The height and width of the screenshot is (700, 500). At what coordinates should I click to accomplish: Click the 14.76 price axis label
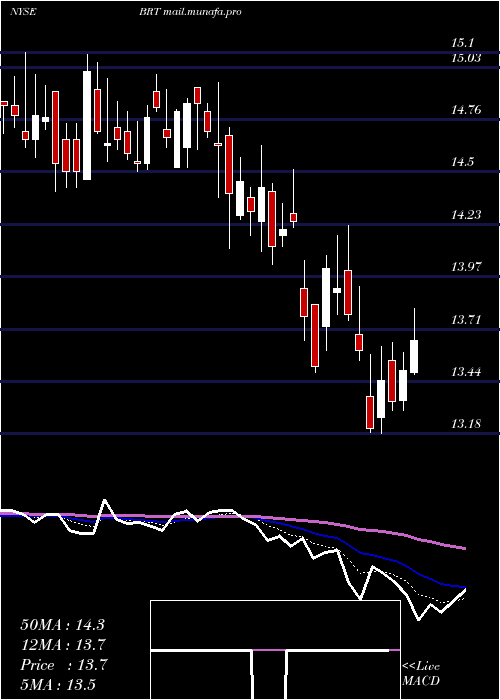pyautogui.click(x=466, y=109)
